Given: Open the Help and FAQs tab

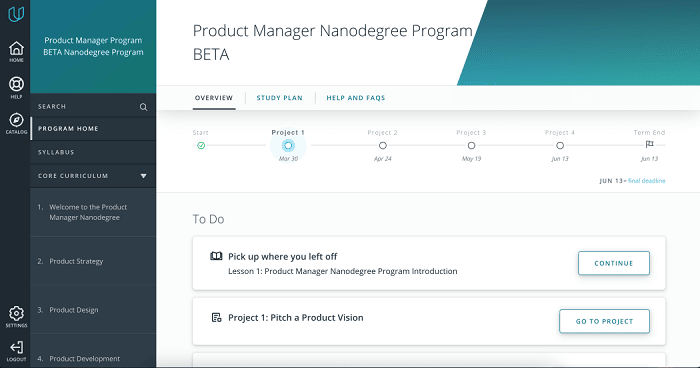Looking at the screenshot, I should tap(356, 98).
